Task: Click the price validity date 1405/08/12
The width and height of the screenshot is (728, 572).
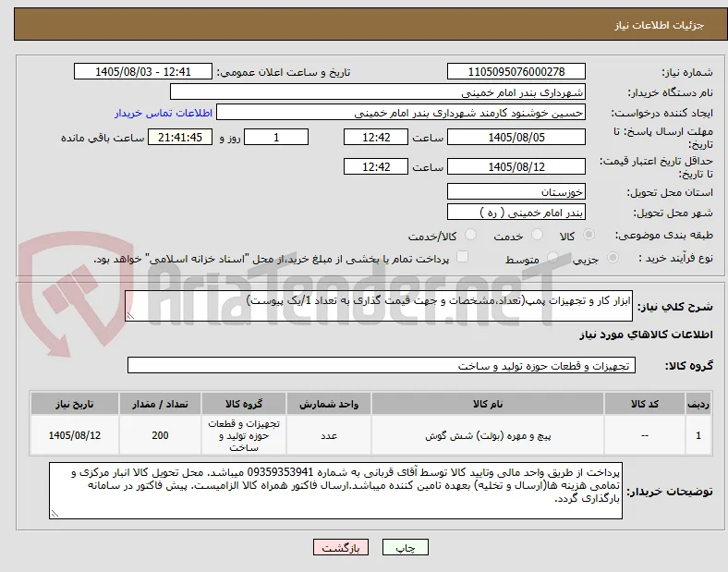Action: point(516,166)
